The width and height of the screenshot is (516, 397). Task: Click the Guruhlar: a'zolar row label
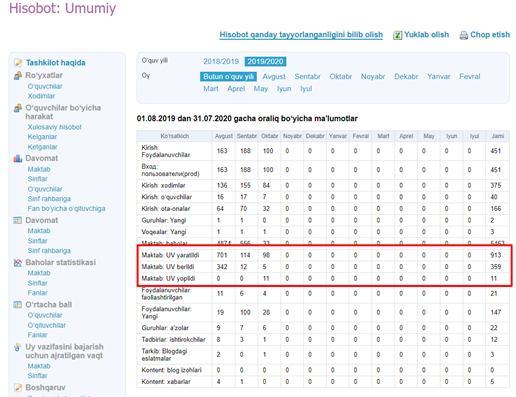tap(165, 328)
